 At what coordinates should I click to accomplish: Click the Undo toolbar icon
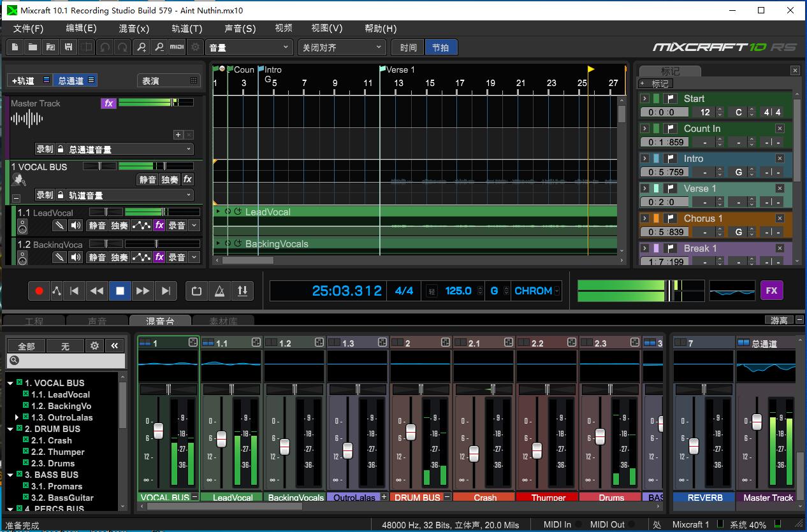point(105,47)
